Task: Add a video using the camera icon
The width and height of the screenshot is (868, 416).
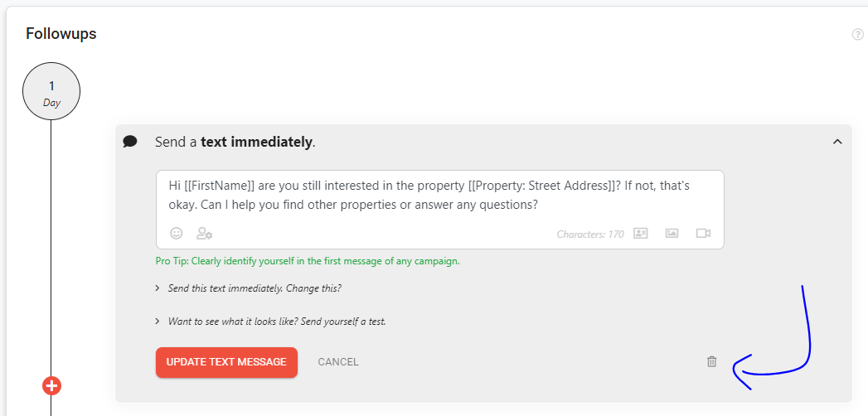Action: tap(703, 234)
